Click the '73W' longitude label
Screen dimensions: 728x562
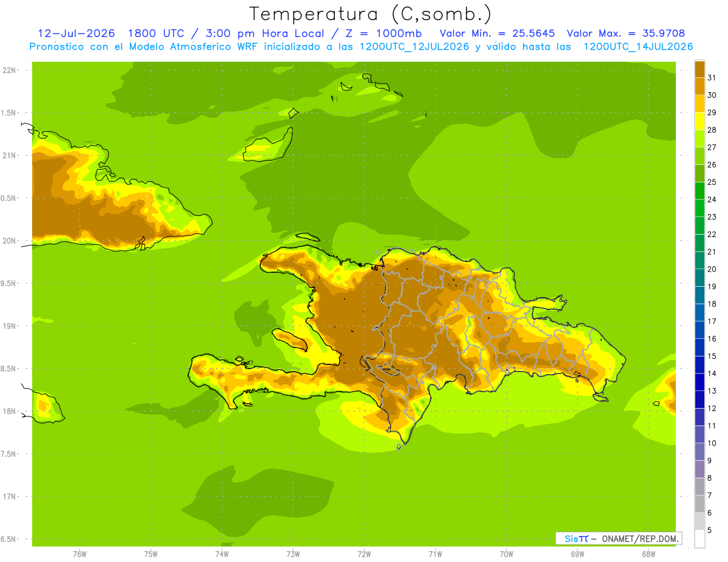pyautogui.click(x=293, y=554)
